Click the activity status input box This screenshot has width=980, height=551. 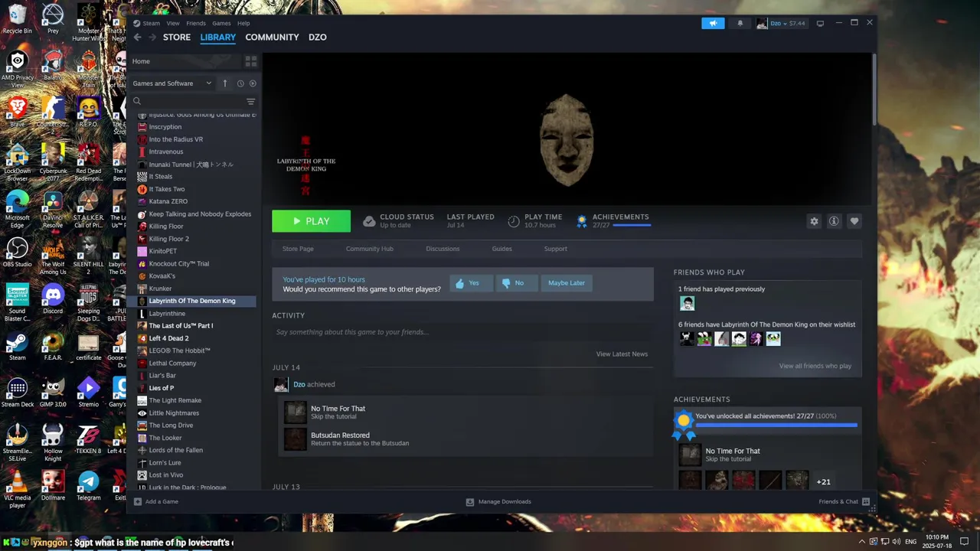(462, 332)
